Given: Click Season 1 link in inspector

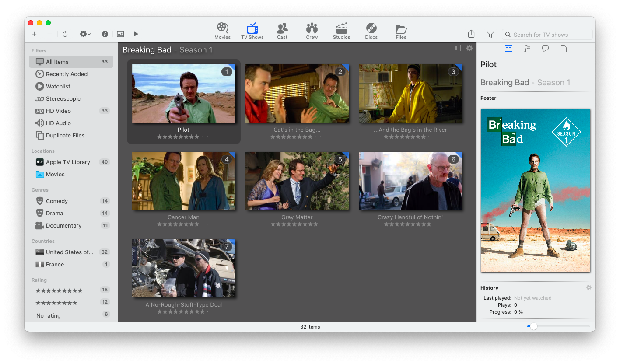Looking at the screenshot, I should (553, 83).
